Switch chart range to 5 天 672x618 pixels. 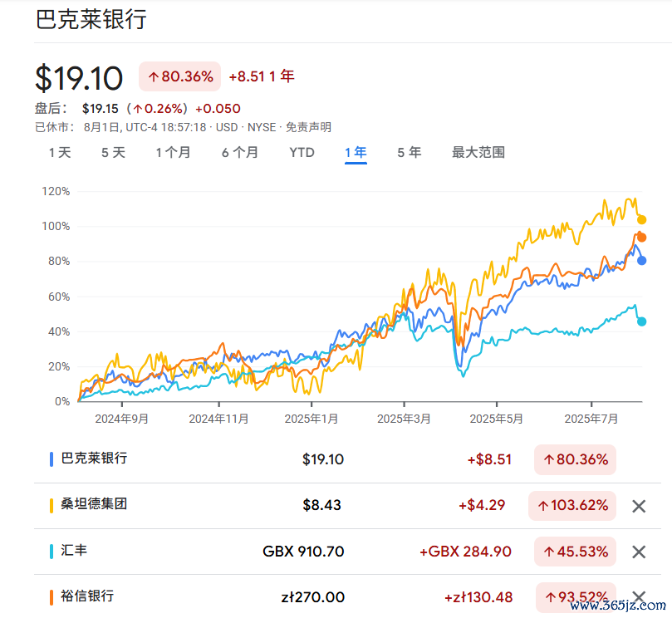[x=113, y=153]
